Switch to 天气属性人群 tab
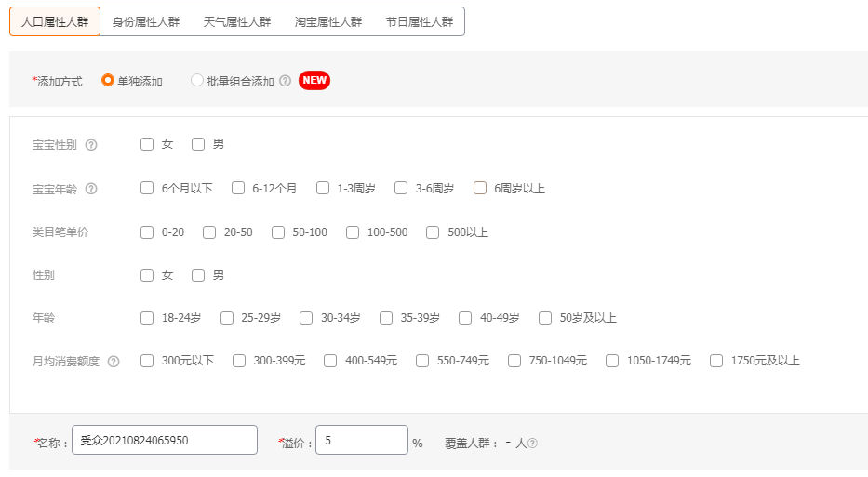 [237, 21]
